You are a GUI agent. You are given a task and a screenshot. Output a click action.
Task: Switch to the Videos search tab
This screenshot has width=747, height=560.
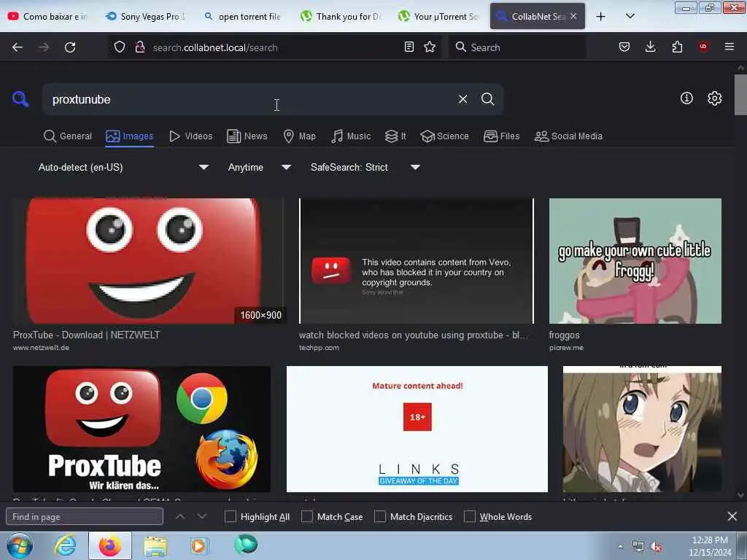pyautogui.click(x=191, y=136)
